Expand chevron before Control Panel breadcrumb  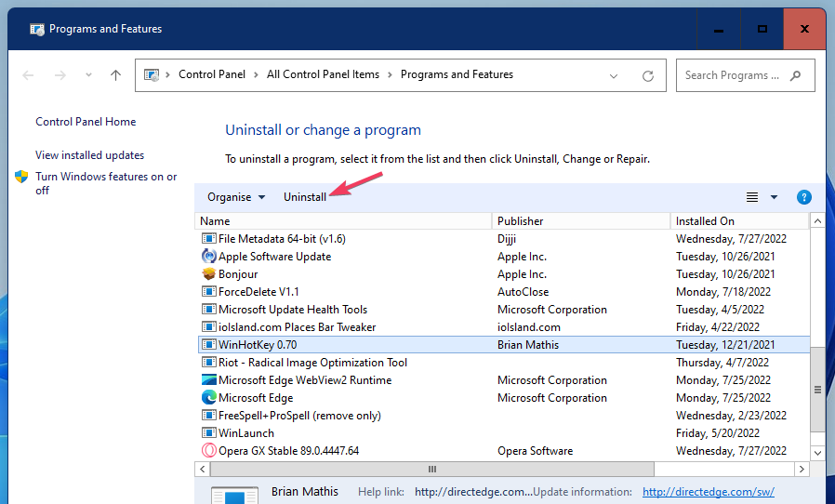[x=167, y=75]
